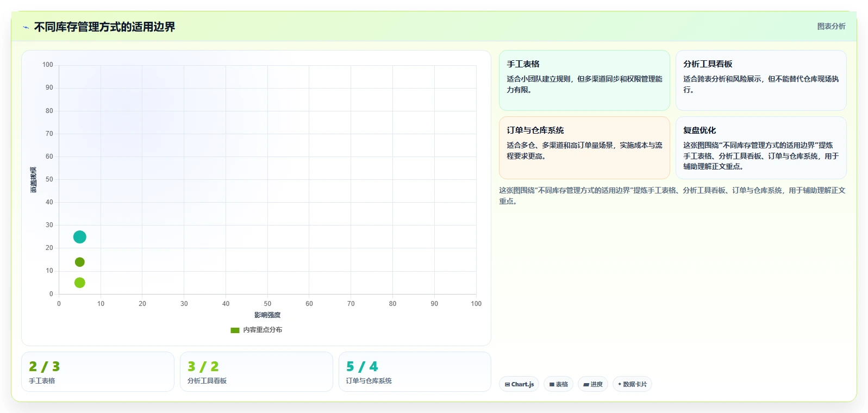Open the 复盘优化 description card

[761, 148]
